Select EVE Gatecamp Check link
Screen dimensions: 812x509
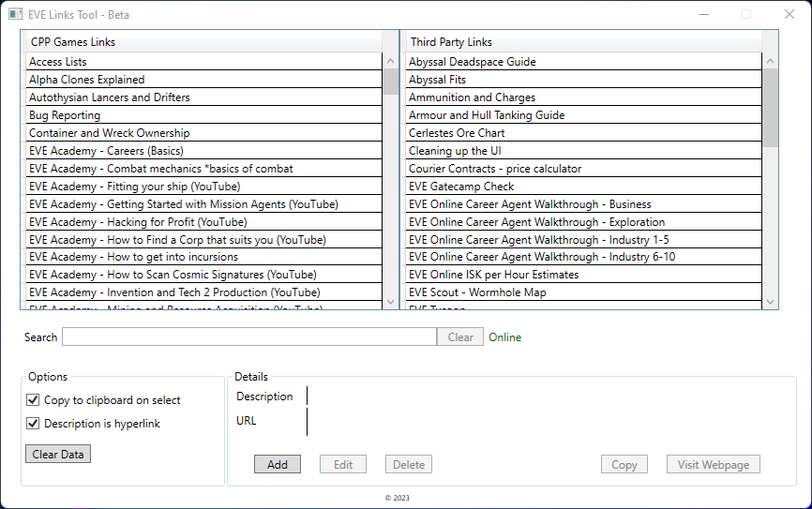(x=583, y=186)
